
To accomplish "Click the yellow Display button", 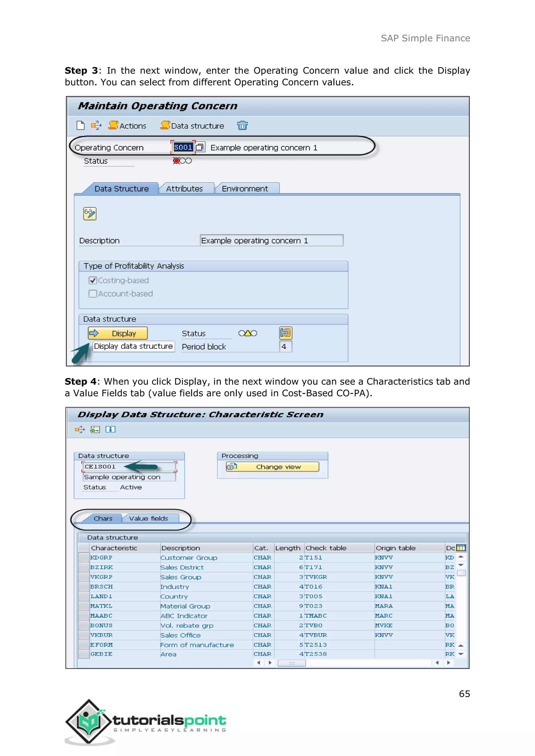I will click(118, 333).
